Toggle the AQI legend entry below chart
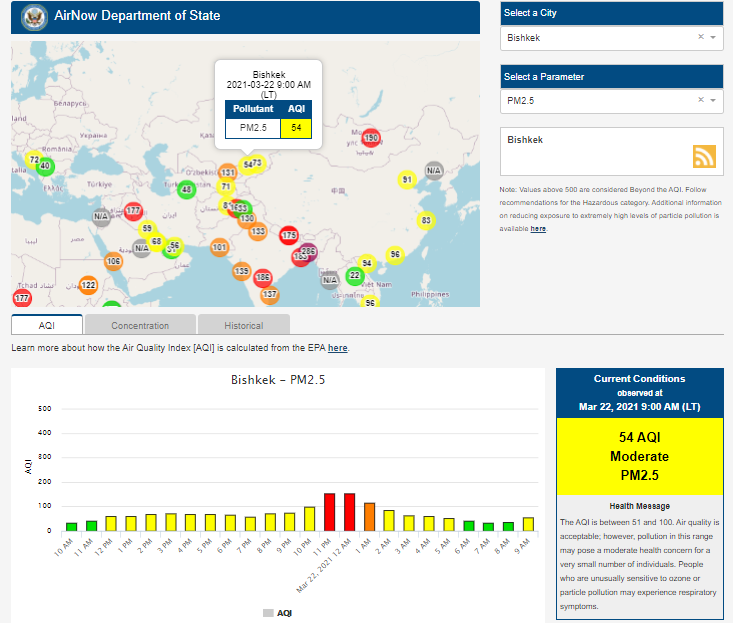 278,612
